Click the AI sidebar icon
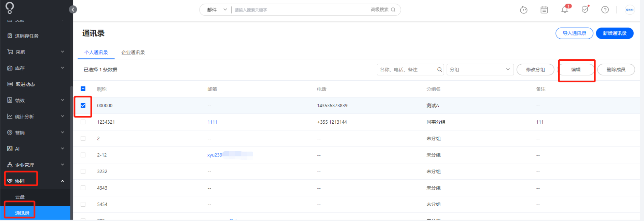This screenshot has height=221, width=644. (10, 149)
